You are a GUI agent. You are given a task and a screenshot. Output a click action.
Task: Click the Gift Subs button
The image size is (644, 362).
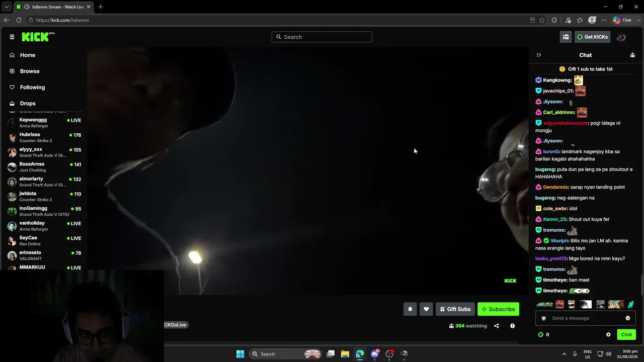(x=455, y=309)
